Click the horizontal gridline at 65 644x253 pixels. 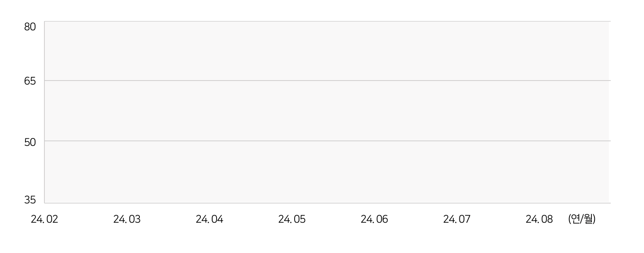(x=327, y=80)
